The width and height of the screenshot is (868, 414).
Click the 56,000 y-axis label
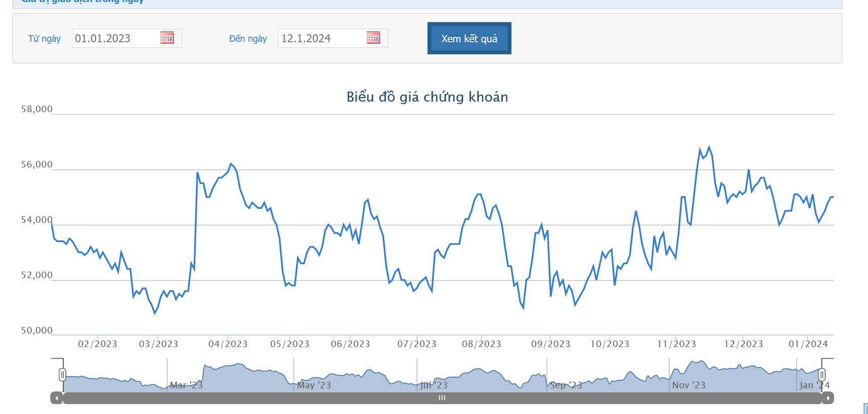pos(37,164)
